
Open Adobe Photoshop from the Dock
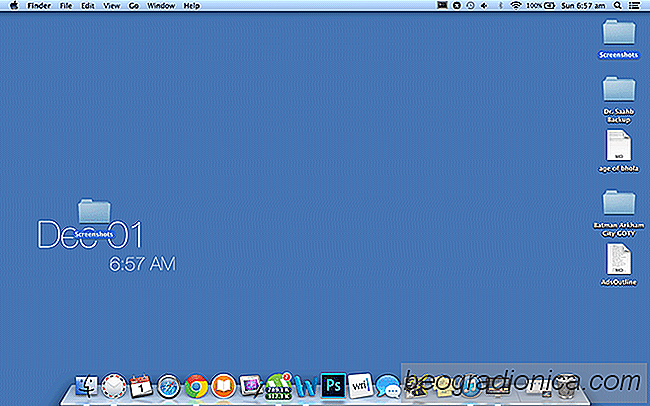tap(333, 385)
